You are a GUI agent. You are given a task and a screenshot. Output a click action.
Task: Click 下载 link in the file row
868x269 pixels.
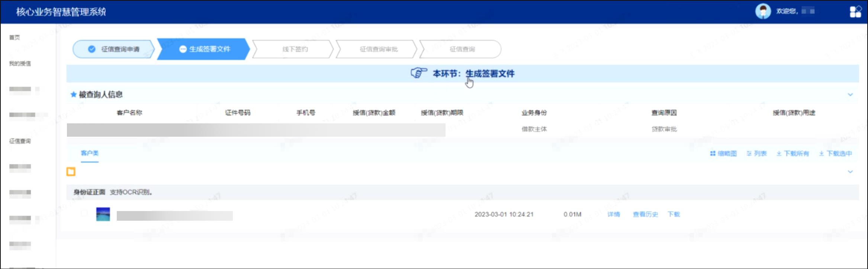pyautogui.click(x=673, y=214)
